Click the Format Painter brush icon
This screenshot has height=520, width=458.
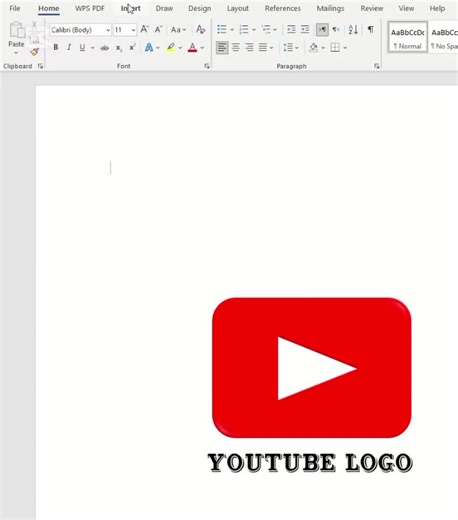(34, 52)
